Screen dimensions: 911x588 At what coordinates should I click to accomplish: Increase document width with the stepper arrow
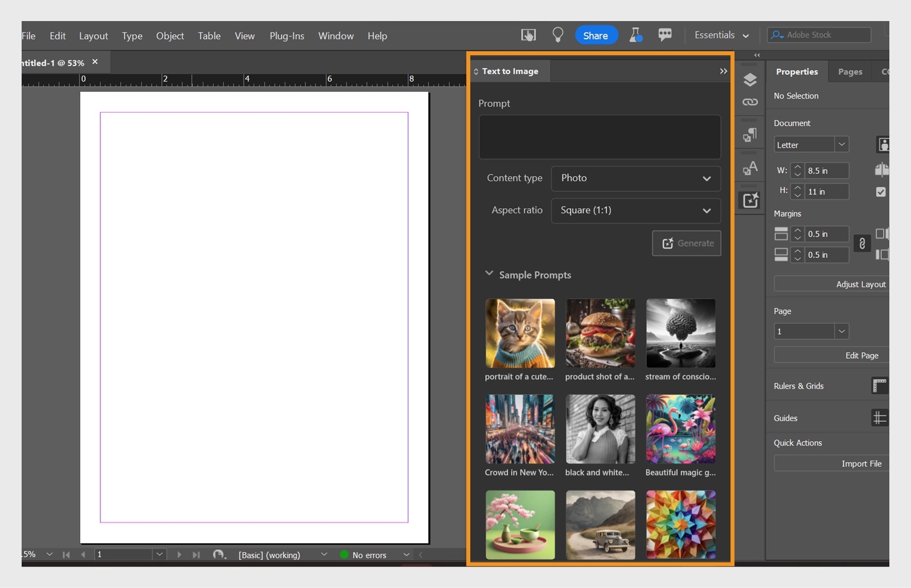click(x=797, y=167)
